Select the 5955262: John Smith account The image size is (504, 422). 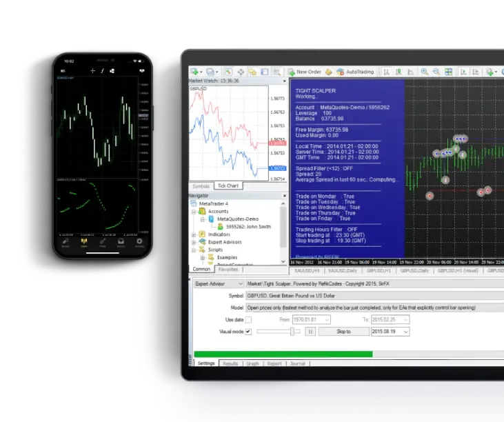click(x=248, y=226)
